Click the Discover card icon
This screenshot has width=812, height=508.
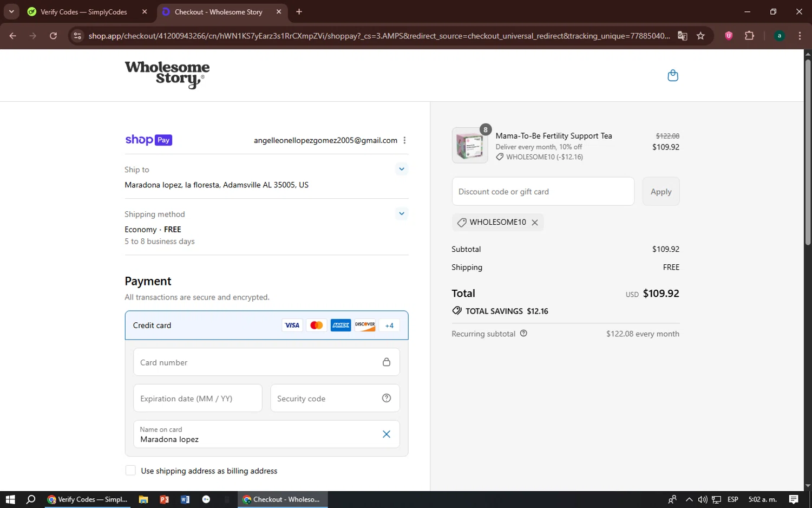[x=365, y=325]
